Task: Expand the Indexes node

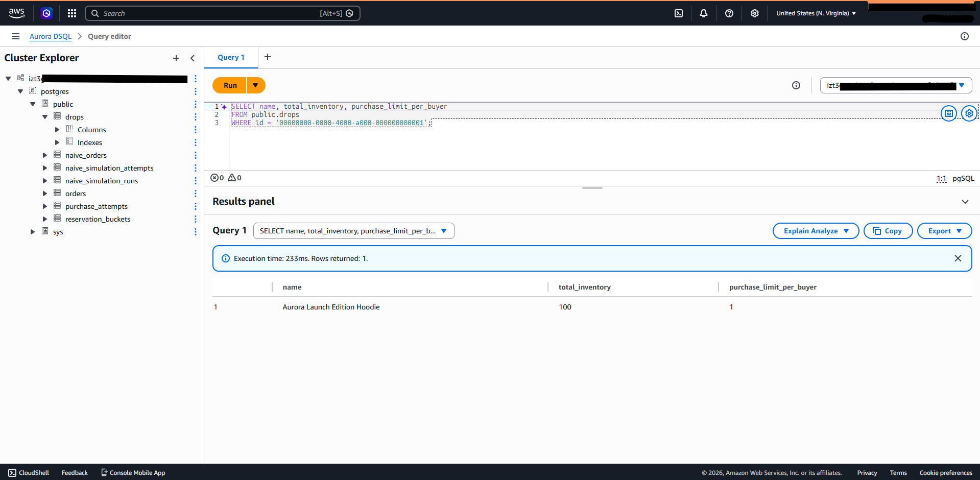Action: point(57,142)
